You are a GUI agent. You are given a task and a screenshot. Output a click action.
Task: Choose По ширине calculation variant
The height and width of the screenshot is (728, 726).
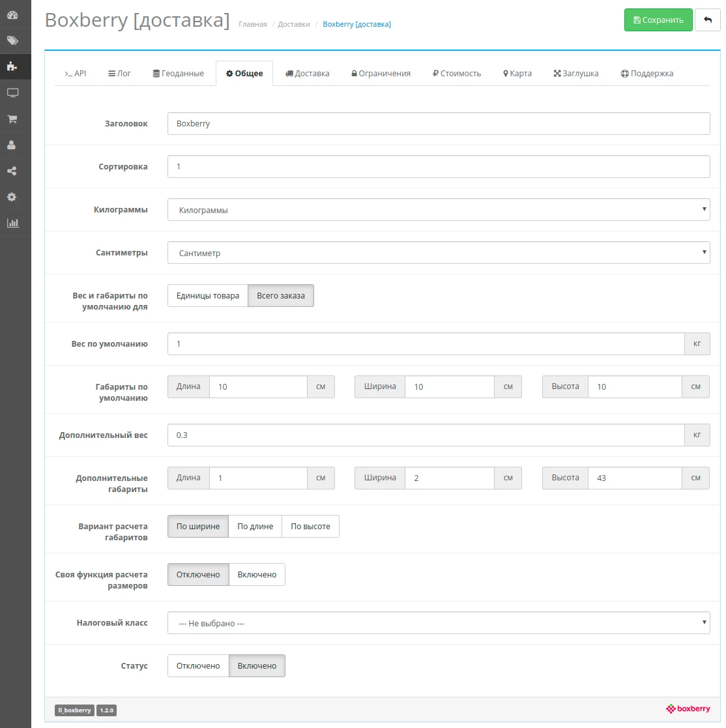coord(198,527)
